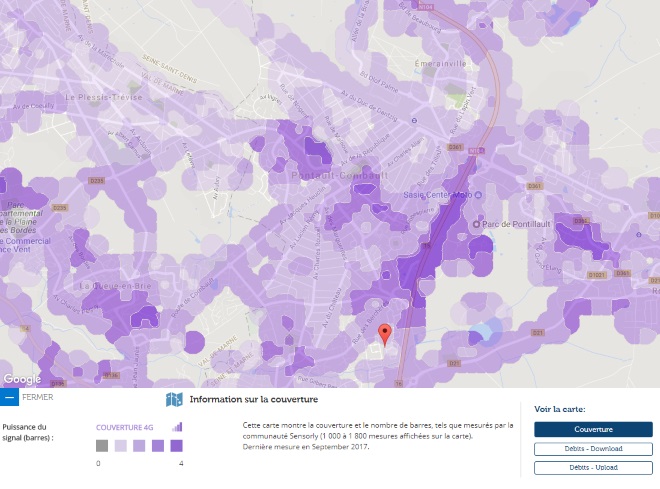This screenshot has height=489, width=660.
Task: Select the Couverture map view
Action: pyautogui.click(x=593, y=429)
